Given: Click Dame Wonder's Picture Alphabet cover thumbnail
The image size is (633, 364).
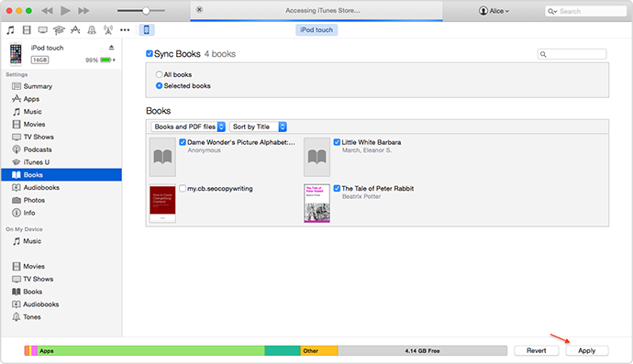Looking at the screenshot, I should [162, 157].
